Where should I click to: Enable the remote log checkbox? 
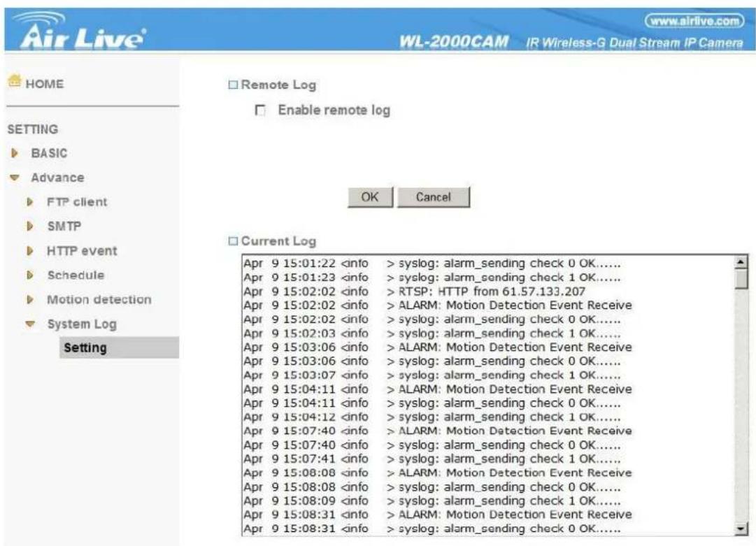point(260,110)
